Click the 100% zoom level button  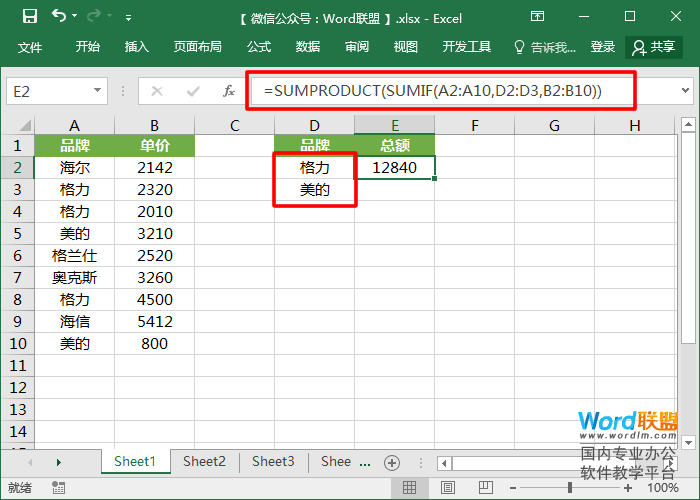663,488
